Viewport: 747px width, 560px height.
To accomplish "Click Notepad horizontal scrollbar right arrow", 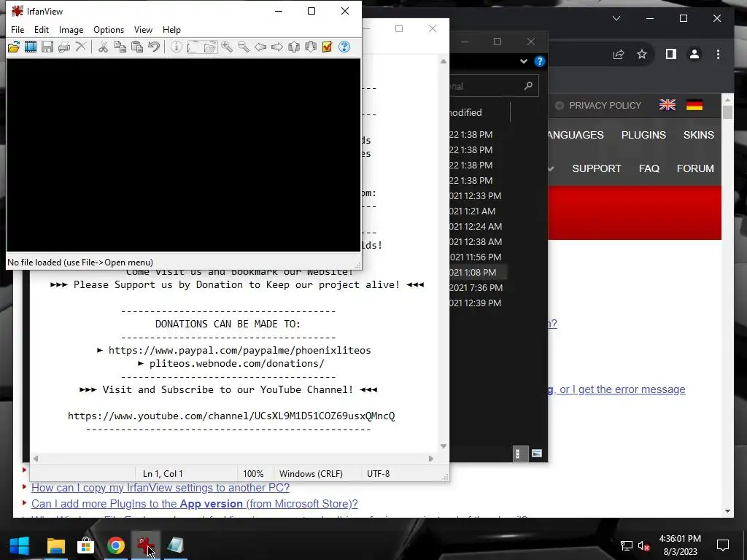I will (430, 459).
